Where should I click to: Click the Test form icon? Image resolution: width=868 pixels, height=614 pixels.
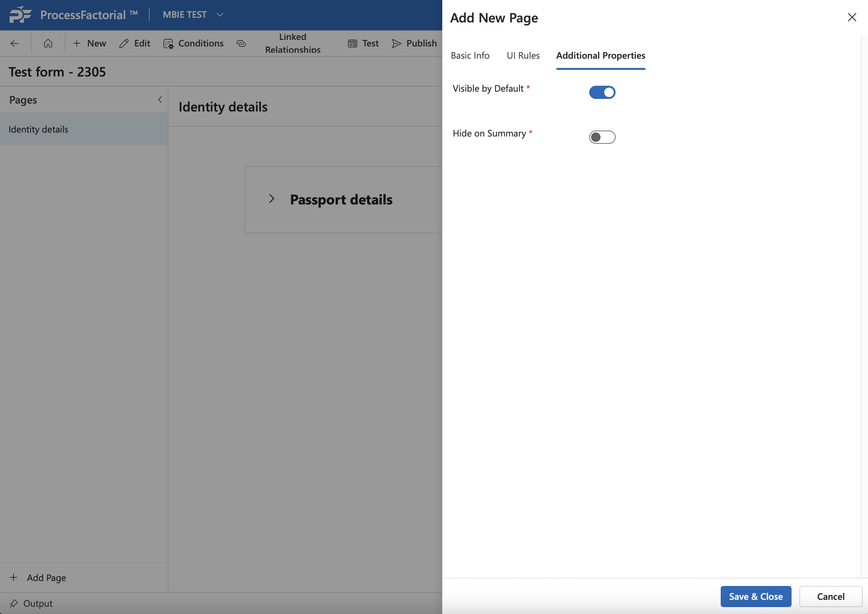(352, 44)
